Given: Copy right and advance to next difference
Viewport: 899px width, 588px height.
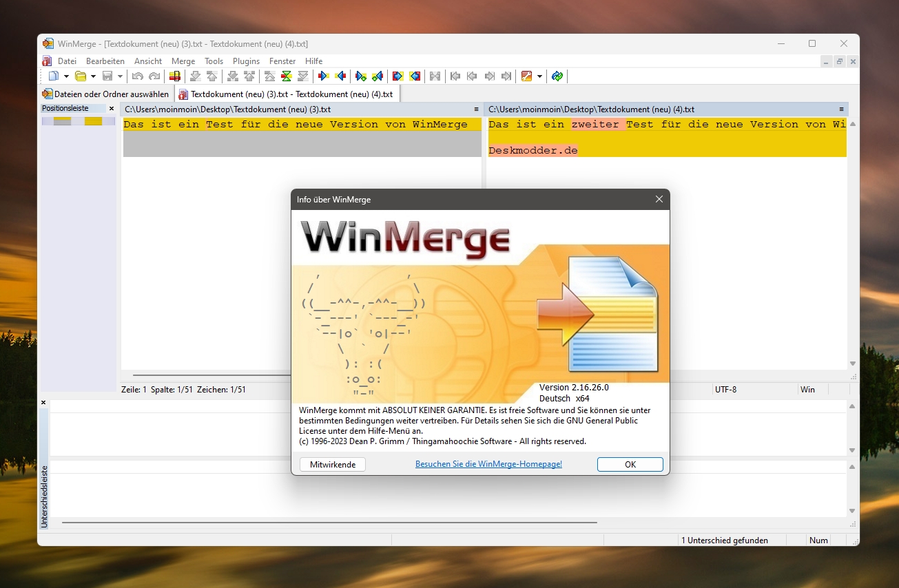Looking at the screenshot, I should point(361,76).
